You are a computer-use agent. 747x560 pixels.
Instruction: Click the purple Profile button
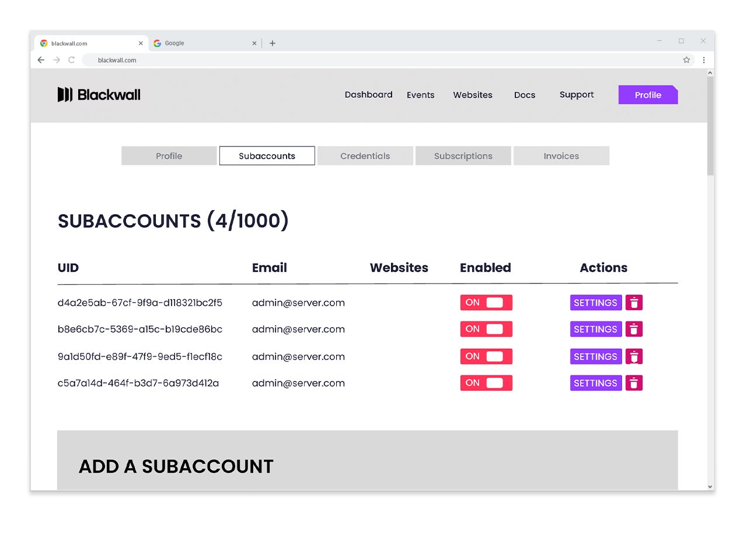(x=648, y=95)
